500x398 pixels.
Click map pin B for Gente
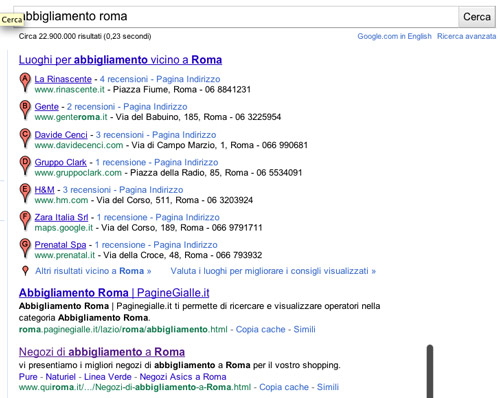pyautogui.click(x=25, y=110)
